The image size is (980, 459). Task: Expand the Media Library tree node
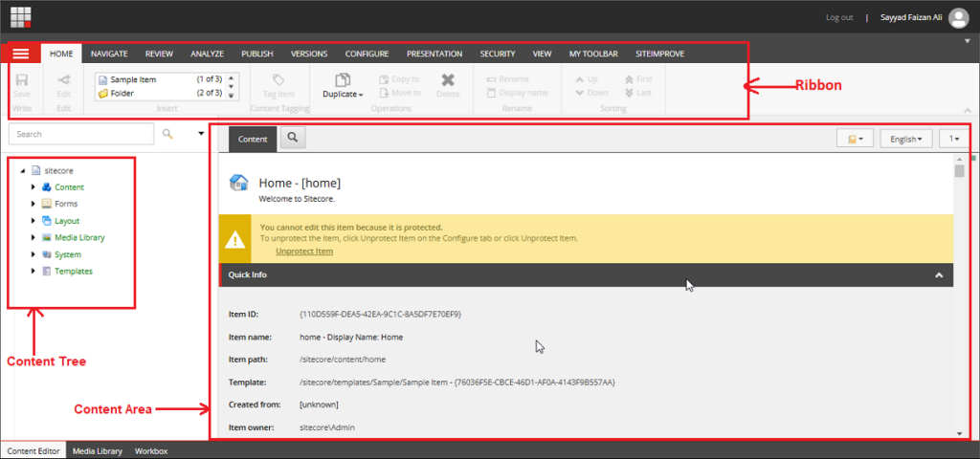(33, 238)
